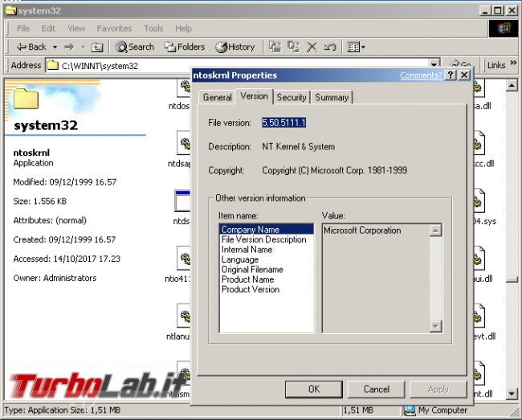
Task: Click the system32 title bar folder icon
Action: [x=10, y=10]
